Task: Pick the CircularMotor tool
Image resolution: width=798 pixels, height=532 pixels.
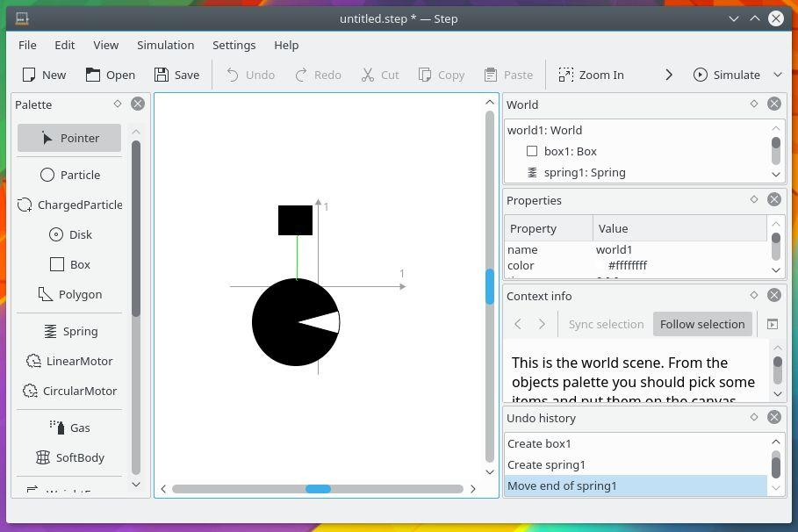Action: point(69,391)
